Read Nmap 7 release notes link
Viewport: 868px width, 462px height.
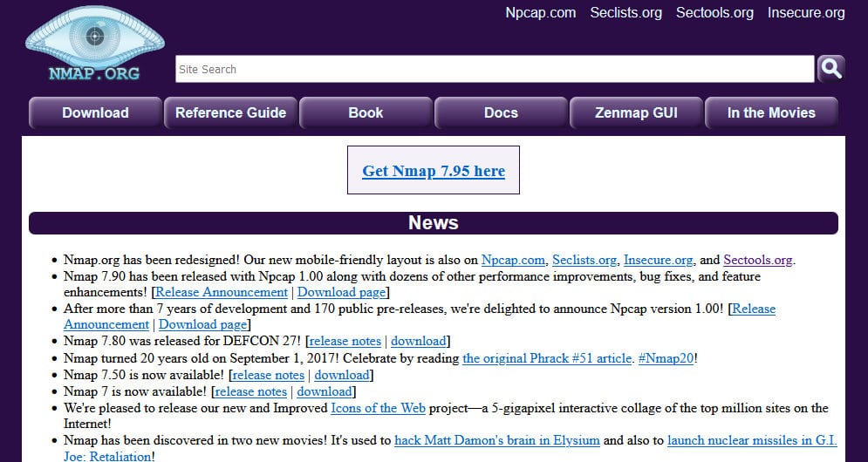250,391
